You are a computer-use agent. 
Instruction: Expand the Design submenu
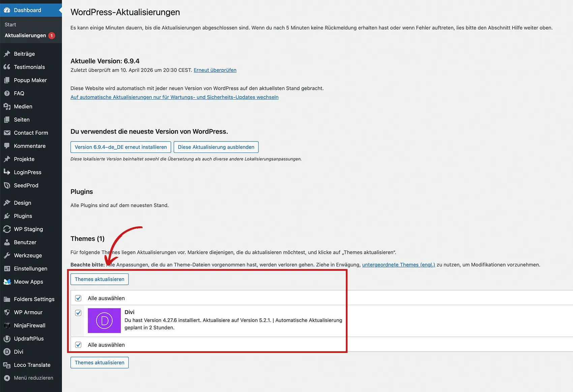(x=22, y=203)
